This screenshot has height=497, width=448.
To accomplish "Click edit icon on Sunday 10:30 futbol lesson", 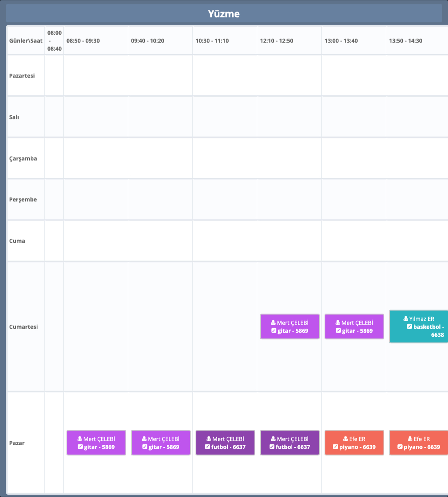I will click(207, 447).
